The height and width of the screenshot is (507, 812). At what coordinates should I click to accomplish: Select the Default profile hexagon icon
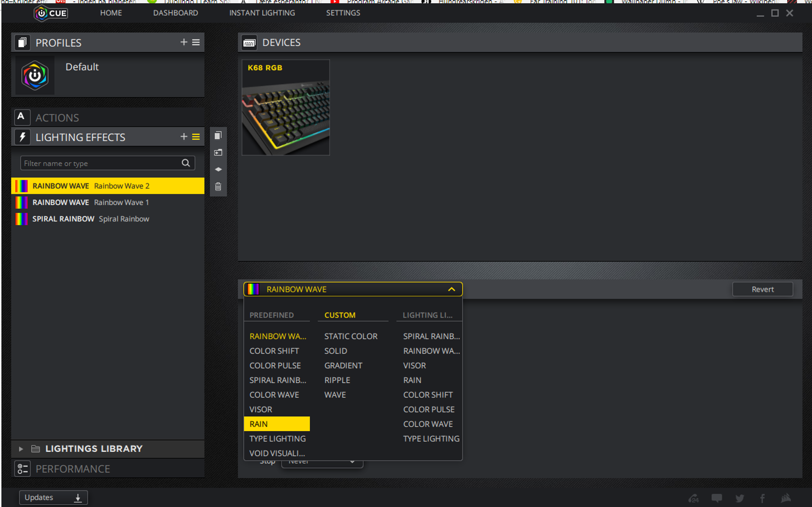35,76
